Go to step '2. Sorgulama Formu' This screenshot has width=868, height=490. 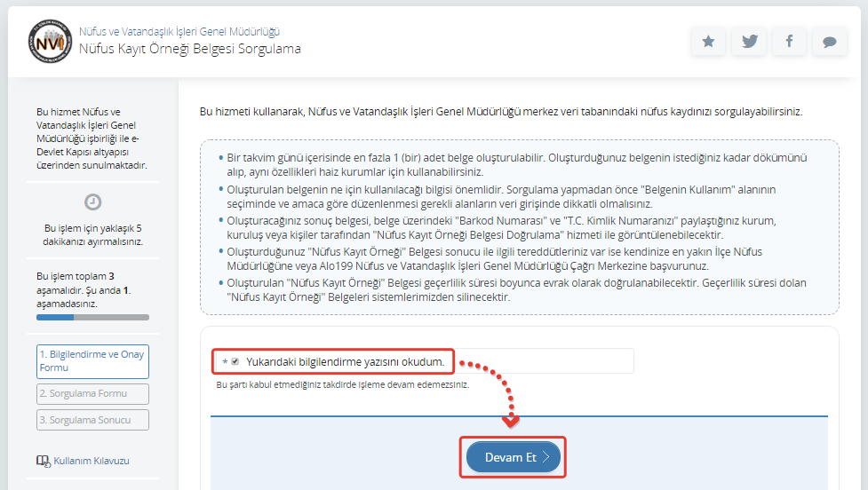92,393
